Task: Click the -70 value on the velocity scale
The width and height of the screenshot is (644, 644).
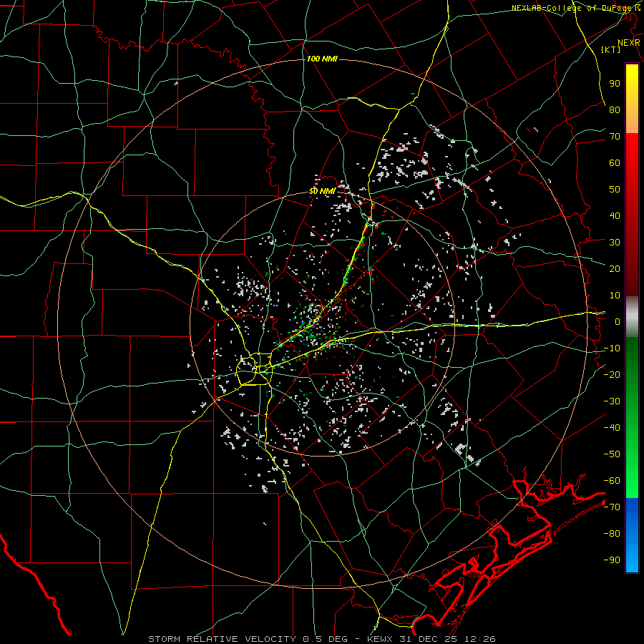Action: point(612,507)
